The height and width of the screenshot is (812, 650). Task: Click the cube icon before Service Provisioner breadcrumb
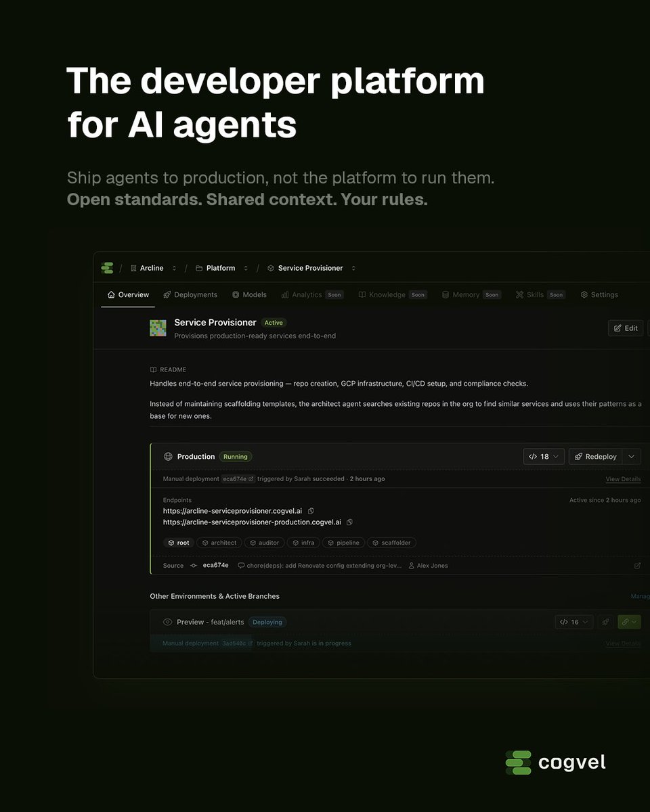pyautogui.click(x=271, y=268)
